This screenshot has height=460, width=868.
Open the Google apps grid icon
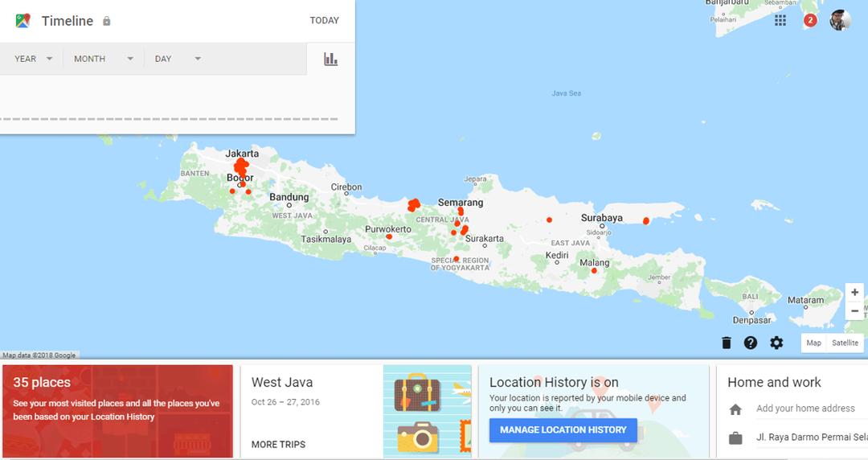[780, 20]
